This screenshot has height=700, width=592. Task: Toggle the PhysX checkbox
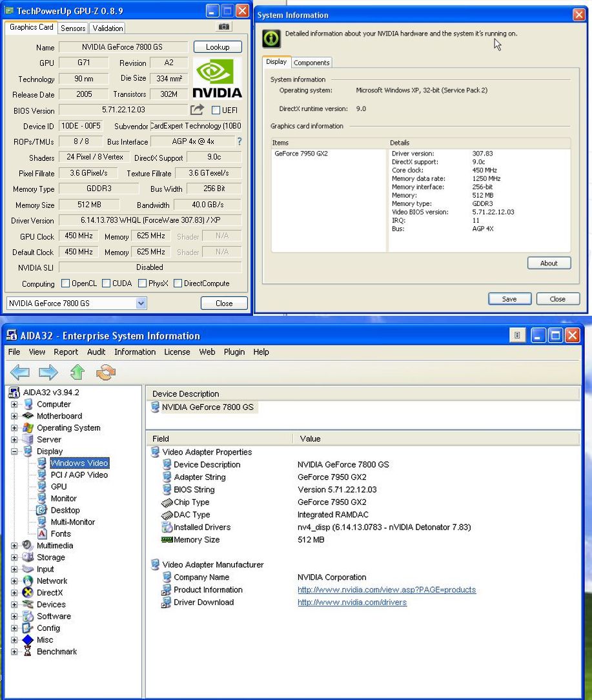(143, 283)
